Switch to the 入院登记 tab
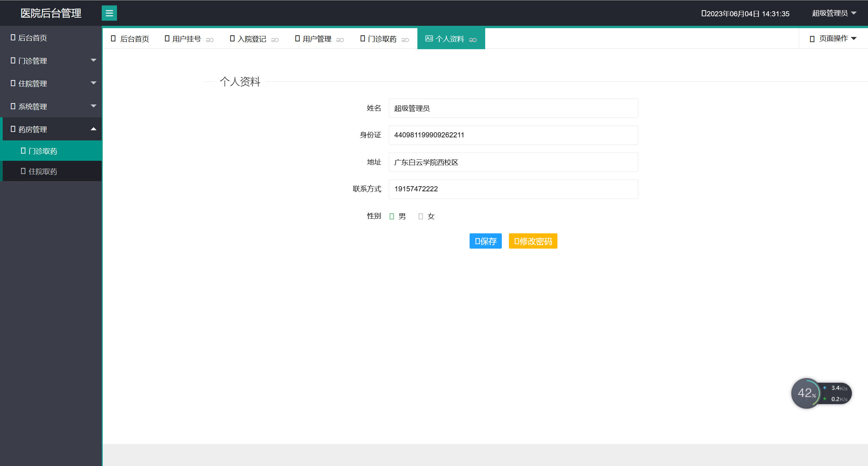868x466 pixels. point(251,38)
